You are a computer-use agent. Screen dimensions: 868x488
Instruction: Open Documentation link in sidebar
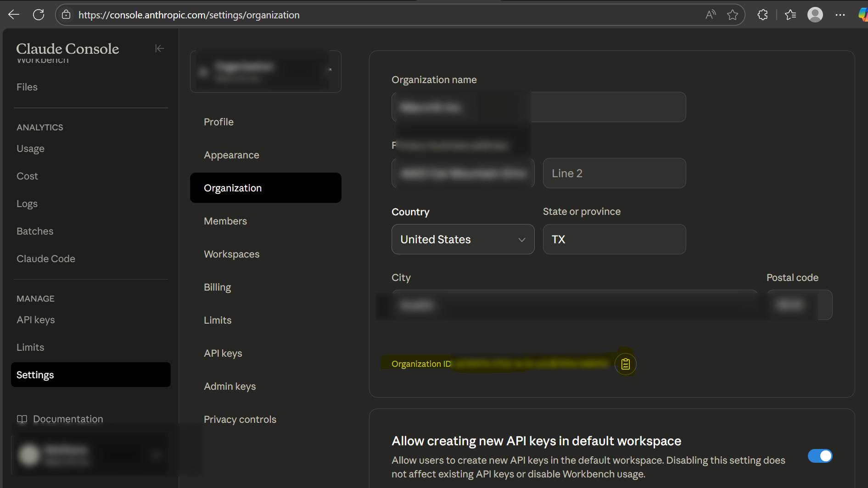click(x=67, y=419)
